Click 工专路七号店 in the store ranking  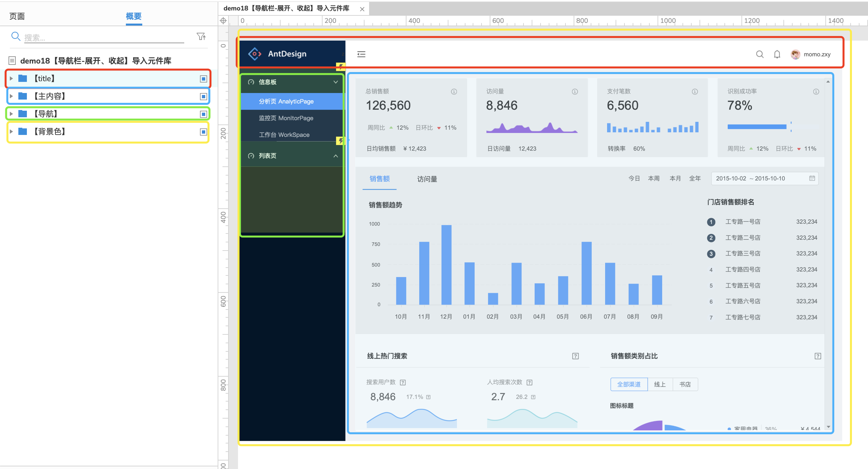coord(743,317)
